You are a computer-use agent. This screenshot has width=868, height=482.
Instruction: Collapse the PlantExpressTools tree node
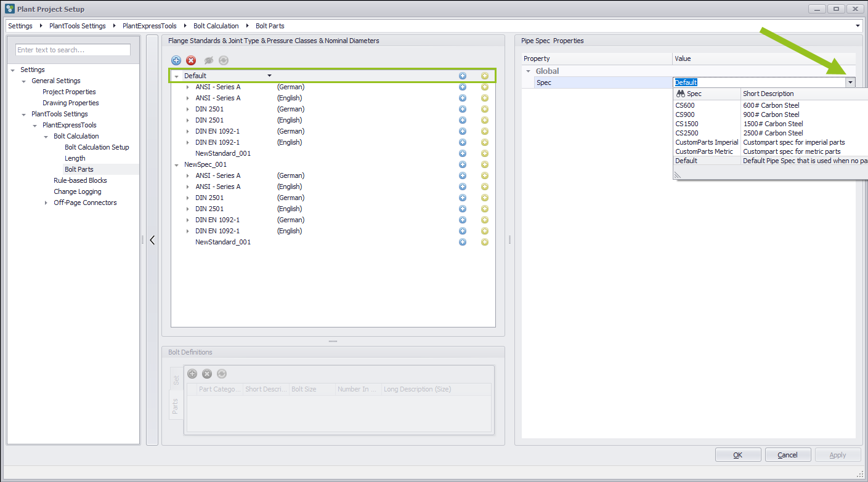click(x=35, y=126)
